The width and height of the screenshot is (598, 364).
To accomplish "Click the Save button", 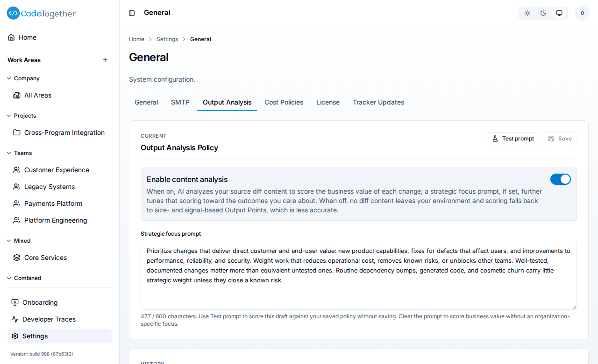I will 560,139.
